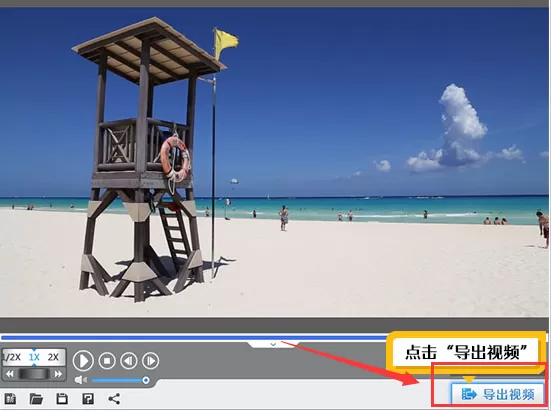The height and width of the screenshot is (411, 551).
Task: Click the Play button
Action: pyautogui.click(x=83, y=360)
